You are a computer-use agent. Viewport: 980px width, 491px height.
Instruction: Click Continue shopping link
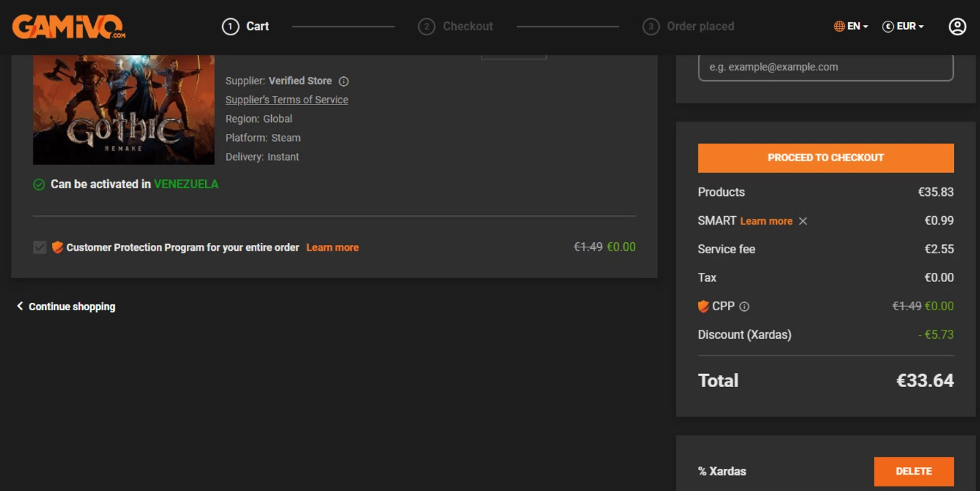click(x=72, y=307)
